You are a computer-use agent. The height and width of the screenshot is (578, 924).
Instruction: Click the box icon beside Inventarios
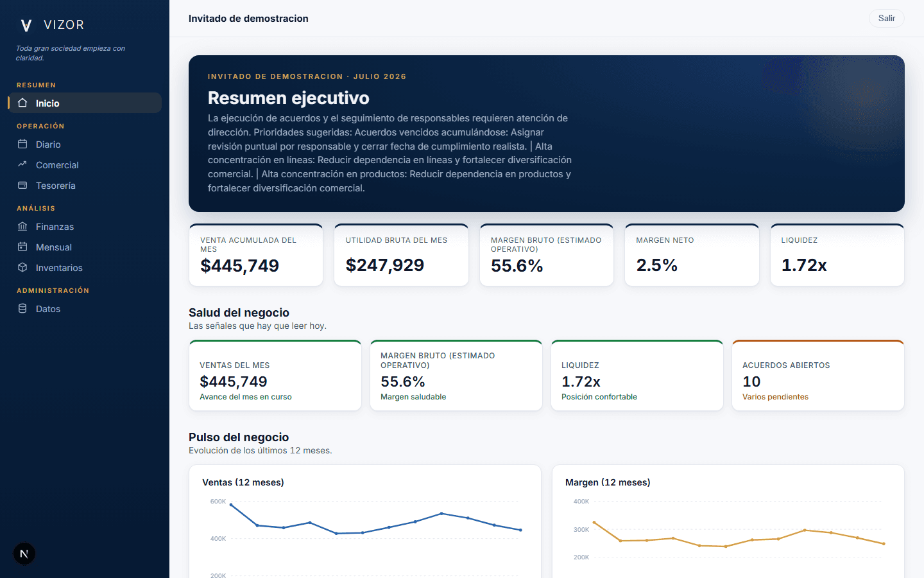22,267
